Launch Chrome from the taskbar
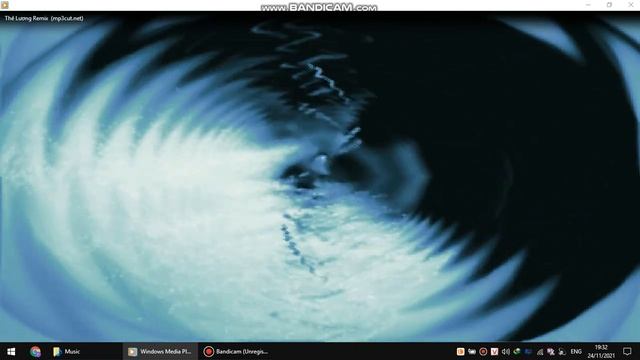The image size is (640, 360). [x=36, y=351]
